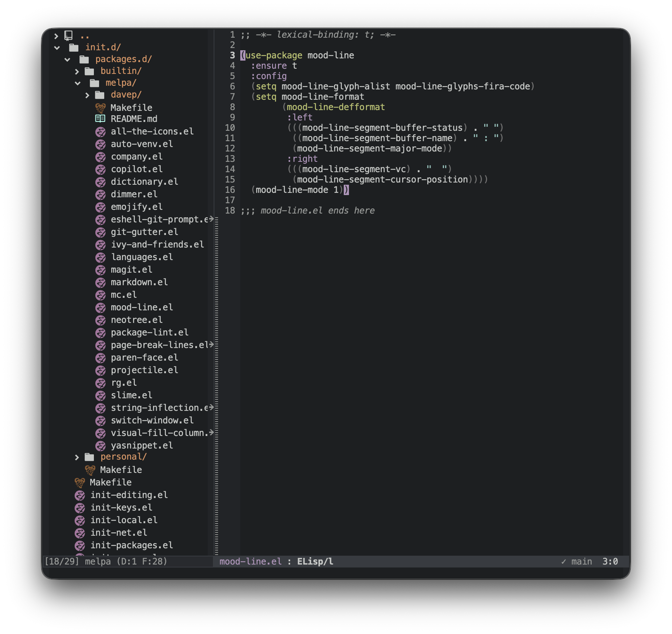
Task: Open init-editing.el in the tree
Action: coord(129,495)
